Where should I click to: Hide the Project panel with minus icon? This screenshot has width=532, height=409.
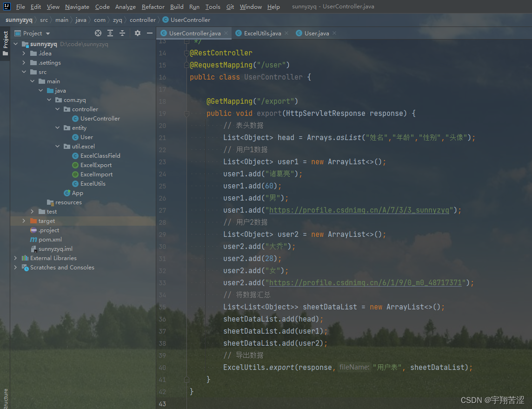[x=150, y=33]
